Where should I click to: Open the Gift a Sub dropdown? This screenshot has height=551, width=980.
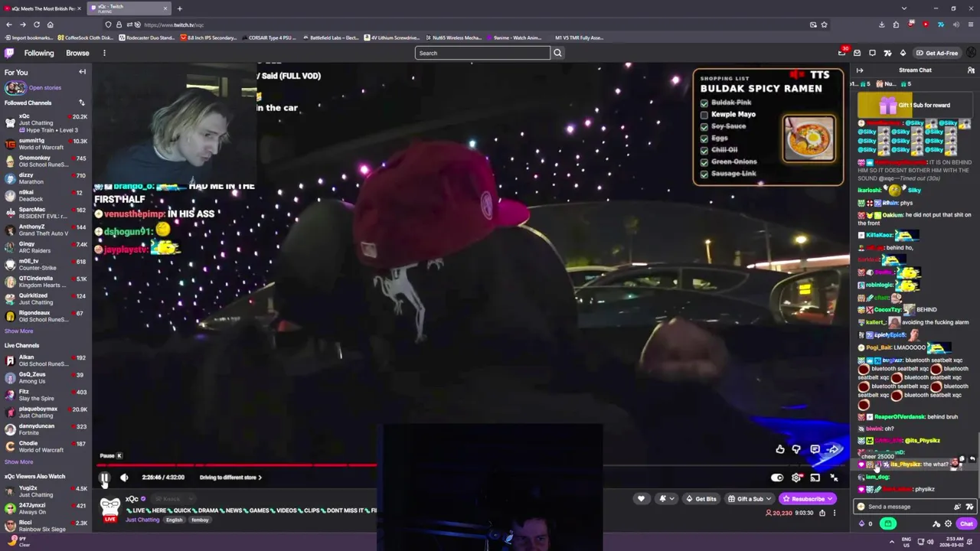(x=749, y=499)
